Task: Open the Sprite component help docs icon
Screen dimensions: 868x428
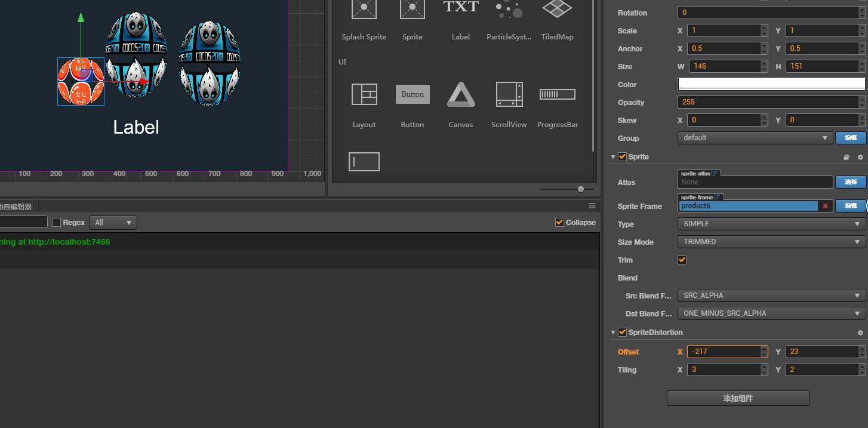Action: point(846,157)
